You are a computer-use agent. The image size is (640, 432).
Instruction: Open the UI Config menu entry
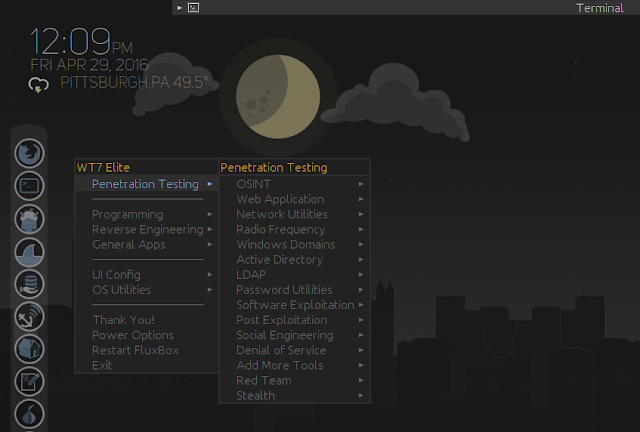[147, 274]
